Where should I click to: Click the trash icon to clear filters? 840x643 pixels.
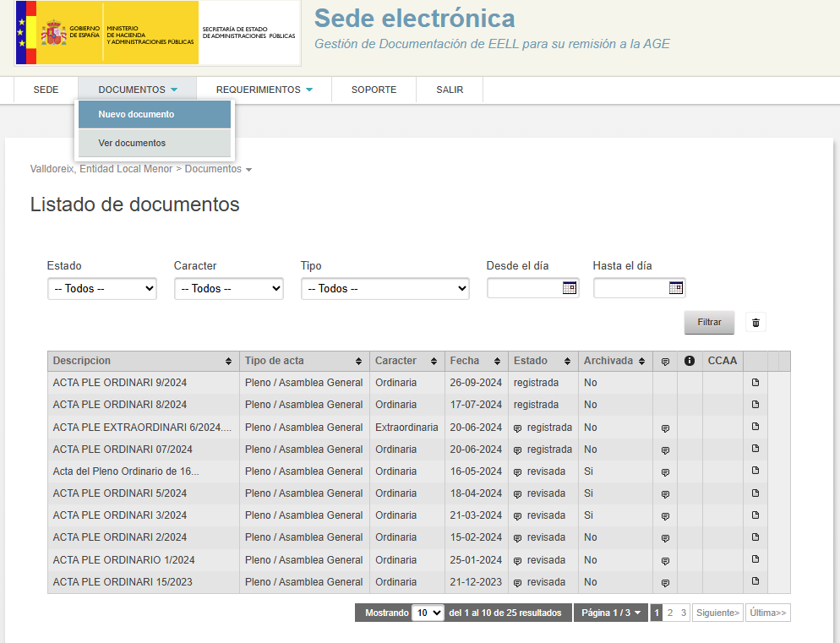pyautogui.click(x=755, y=323)
